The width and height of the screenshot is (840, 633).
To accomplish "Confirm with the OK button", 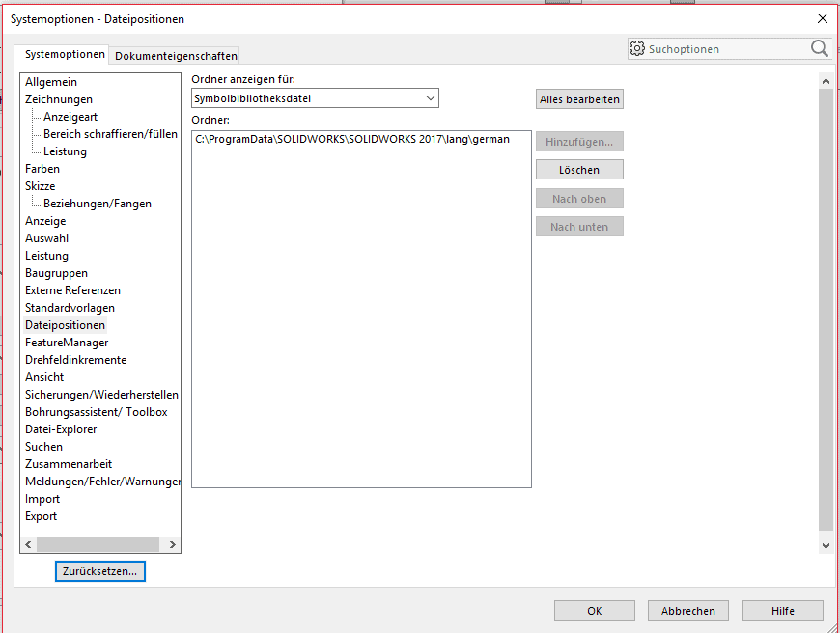I will coord(594,611).
